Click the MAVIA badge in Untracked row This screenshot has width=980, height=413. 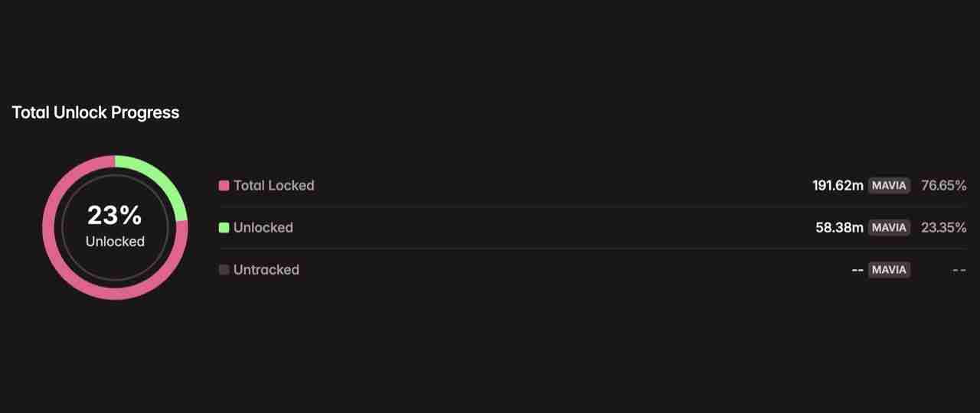[889, 269]
